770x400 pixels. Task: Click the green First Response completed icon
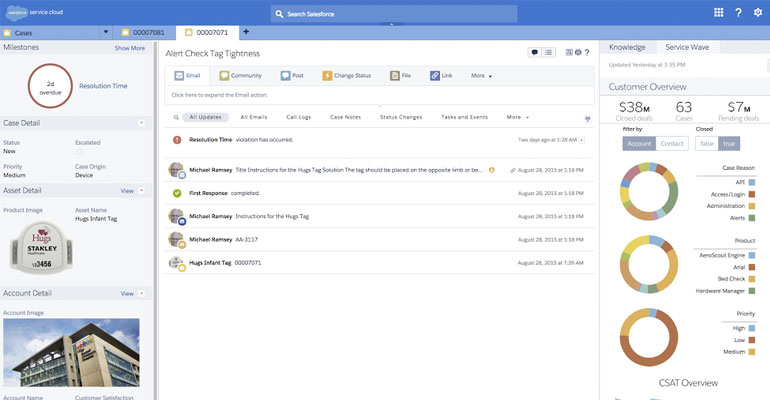177,193
